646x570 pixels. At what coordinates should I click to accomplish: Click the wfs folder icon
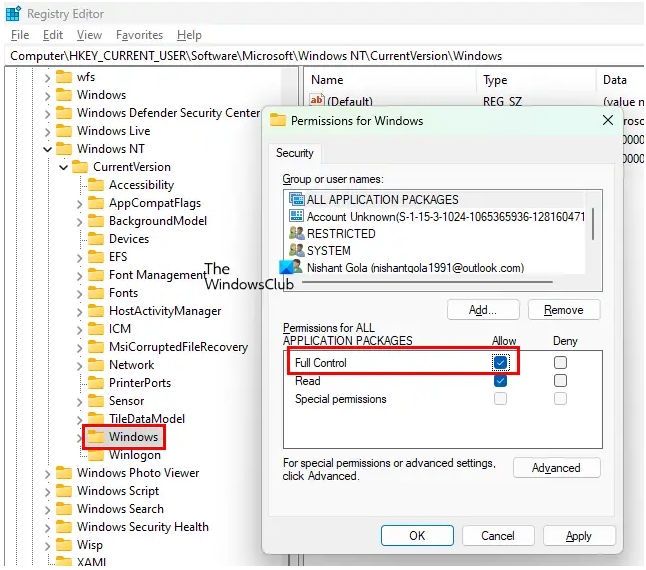(x=64, y=77)
